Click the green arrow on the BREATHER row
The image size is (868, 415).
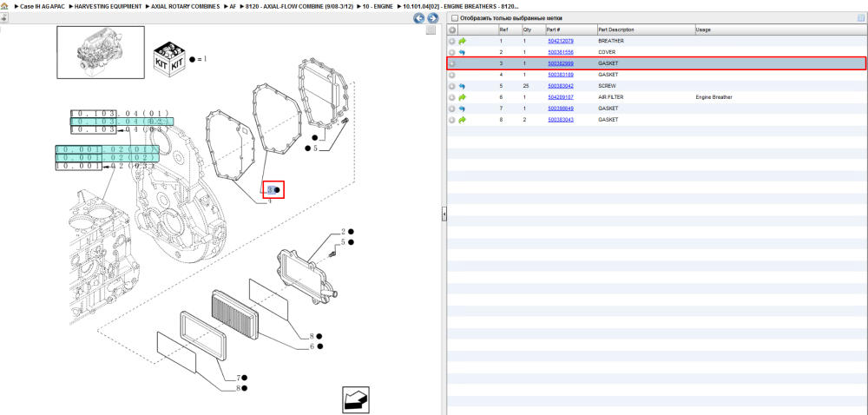463,41
